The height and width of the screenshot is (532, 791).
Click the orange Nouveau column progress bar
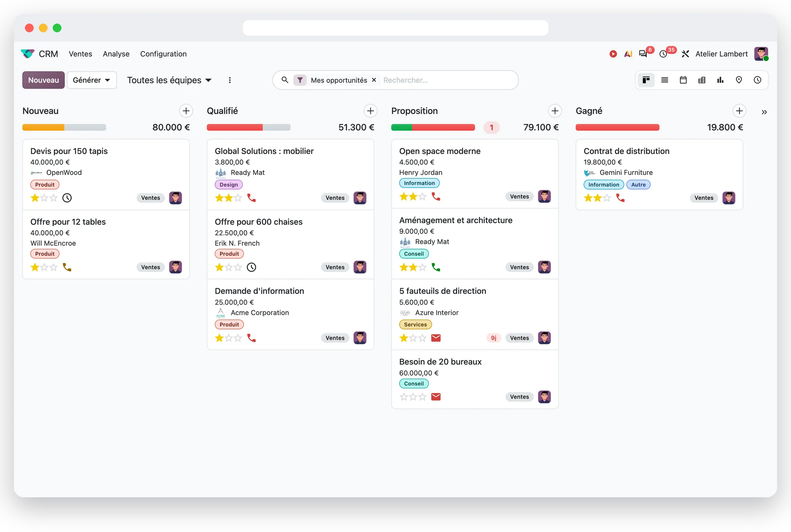click(43, 127)
